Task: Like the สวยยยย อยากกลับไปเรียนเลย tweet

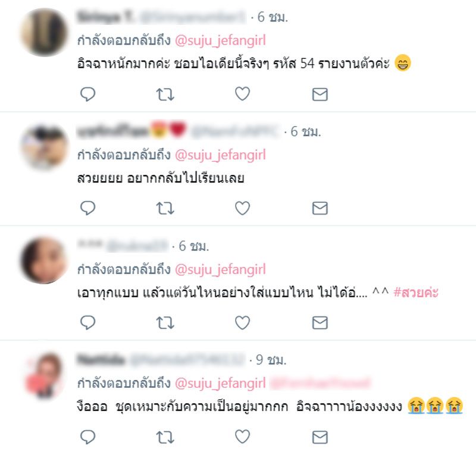Action: 243,208
